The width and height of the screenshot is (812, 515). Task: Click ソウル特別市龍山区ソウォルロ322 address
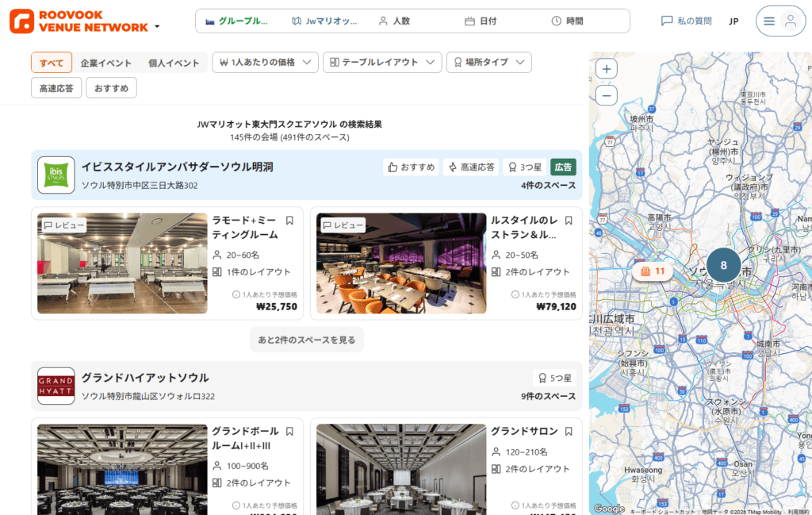[148, 396]
